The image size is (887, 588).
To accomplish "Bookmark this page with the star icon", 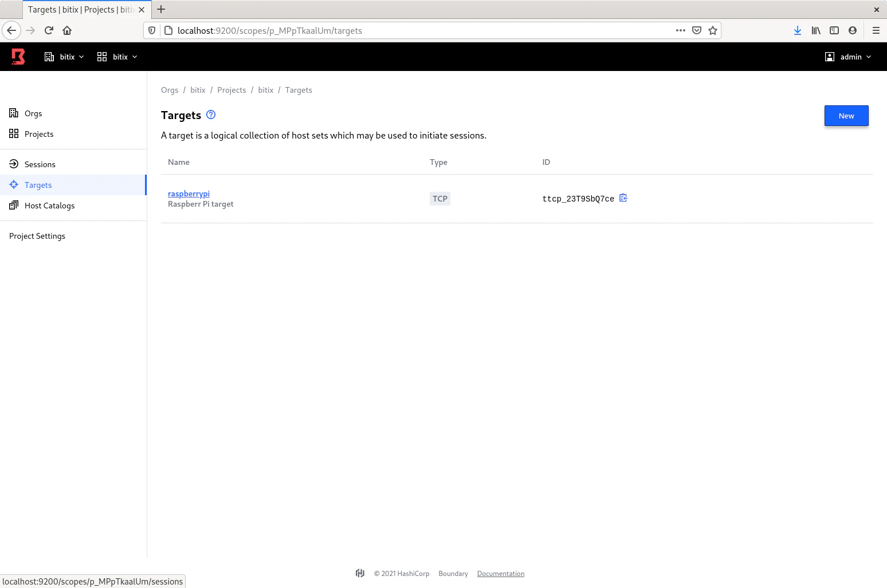I will point(713,30).
